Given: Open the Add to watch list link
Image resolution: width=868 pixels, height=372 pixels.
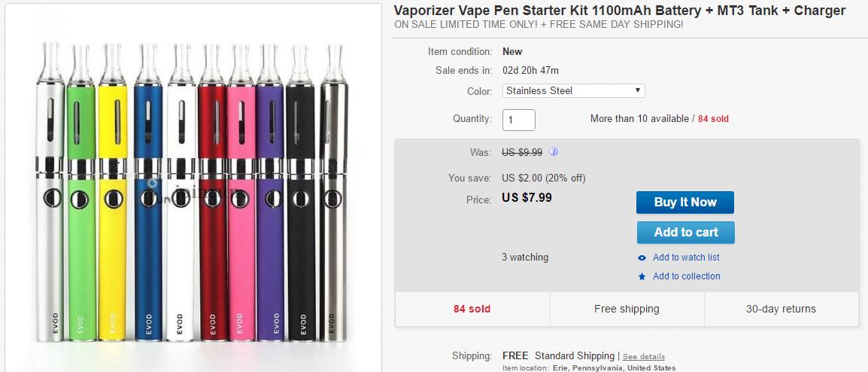Looking at the screenshot, I should pyautogui.click(x=686, y=258).
